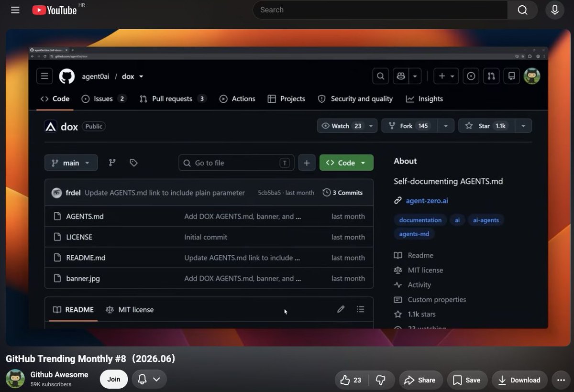
Task: Open the pull requests header icon
Action: coord(491,76)
